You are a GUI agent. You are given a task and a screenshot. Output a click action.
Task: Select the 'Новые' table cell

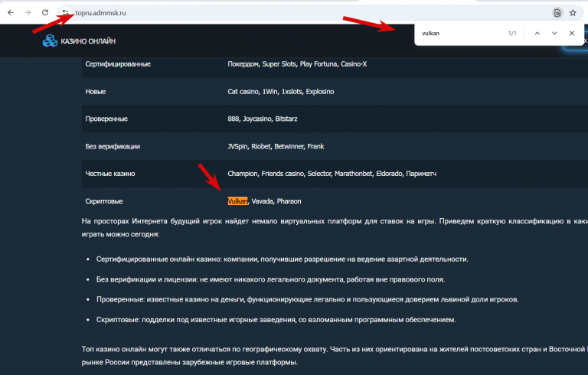(x=95, y=92)
